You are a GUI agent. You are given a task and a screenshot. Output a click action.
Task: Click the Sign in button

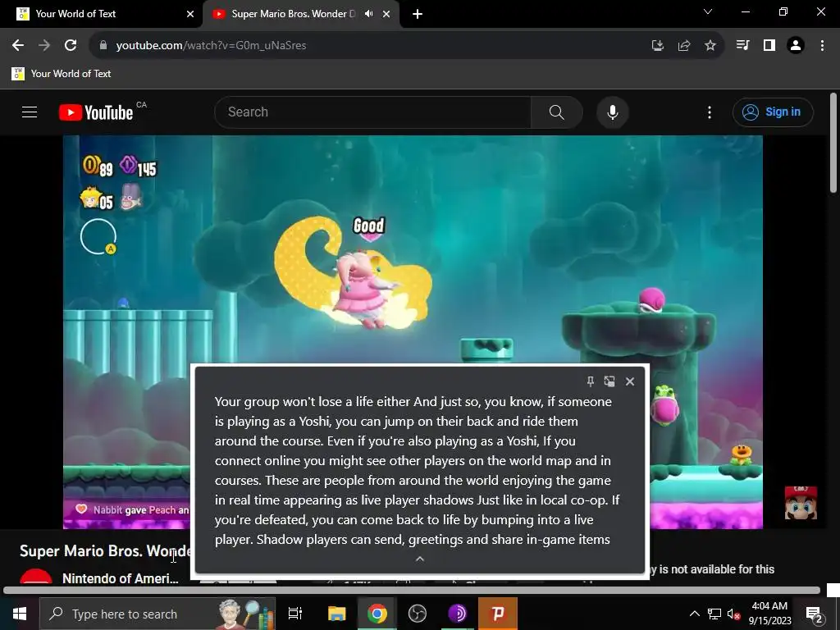coord(773,112)
